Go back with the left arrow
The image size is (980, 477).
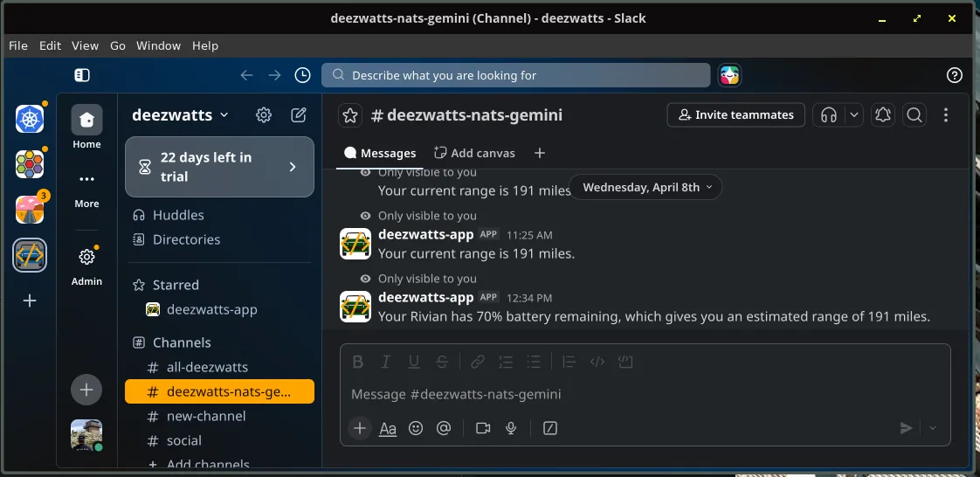coord(246,75)
